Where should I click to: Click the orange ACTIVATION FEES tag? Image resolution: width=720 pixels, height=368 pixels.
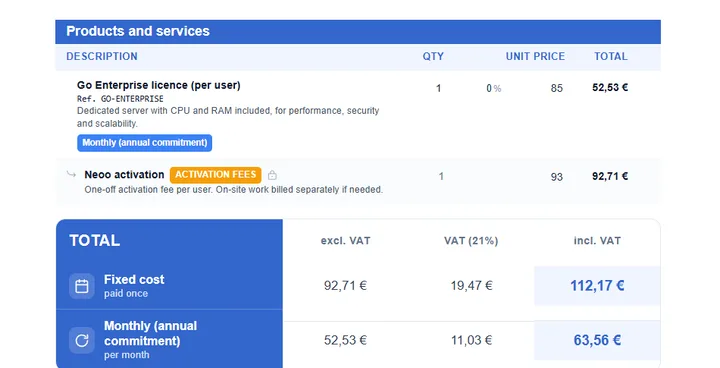(215, 175)
